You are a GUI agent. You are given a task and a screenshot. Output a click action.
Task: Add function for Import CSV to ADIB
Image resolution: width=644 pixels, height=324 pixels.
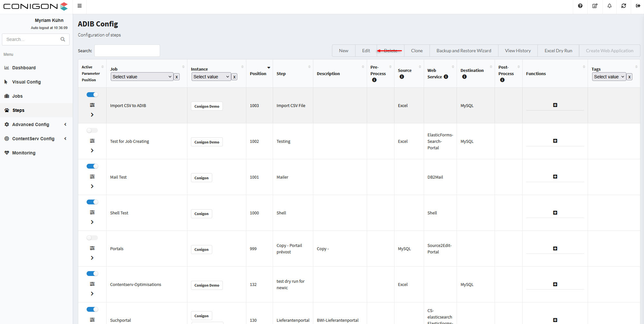point(555,105)
